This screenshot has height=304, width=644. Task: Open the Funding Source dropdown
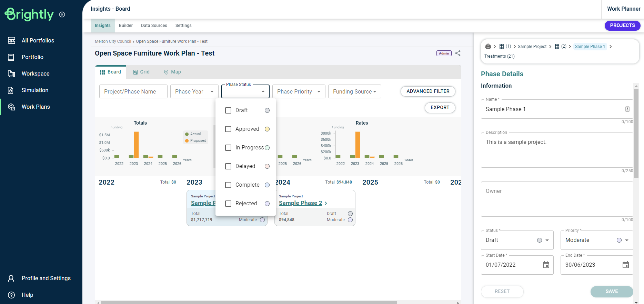(355, 91)
